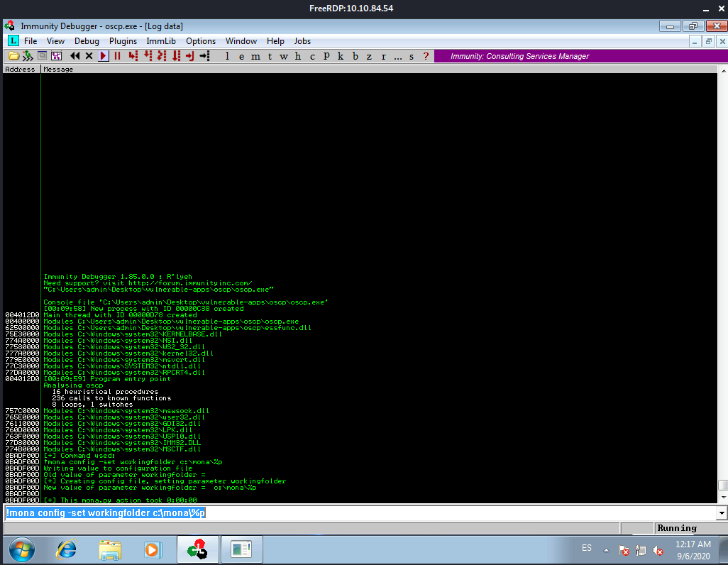
Task: Open Windows Media Player from taskbar
Action: pyautogui.click(x=153, y=550)
